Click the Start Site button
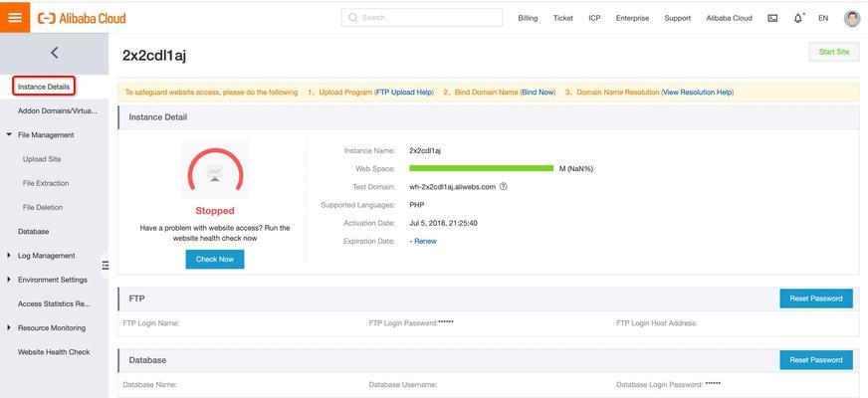Screen dimensions: 868x398 [x=834, y=52]
